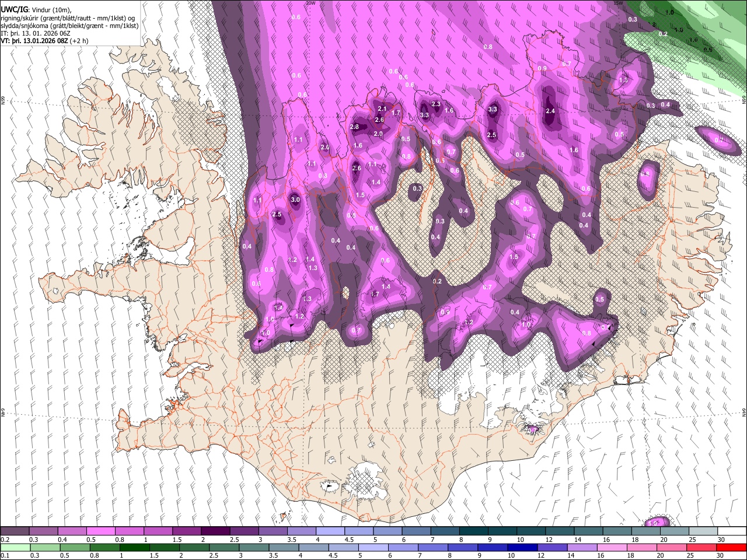Pick the white upper swatch at 30
747x560 pixels.
[x=732, y=531]
